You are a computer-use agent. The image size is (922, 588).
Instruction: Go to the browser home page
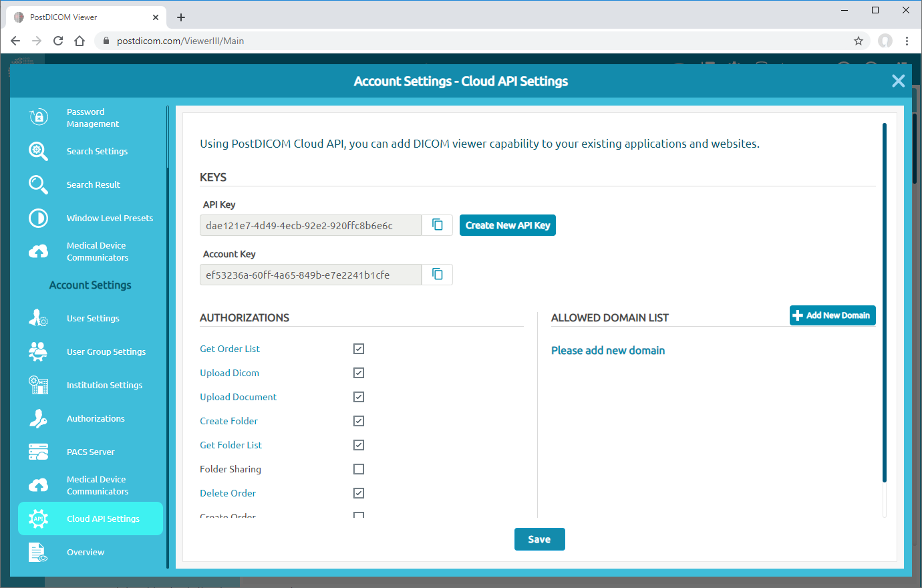80,41
